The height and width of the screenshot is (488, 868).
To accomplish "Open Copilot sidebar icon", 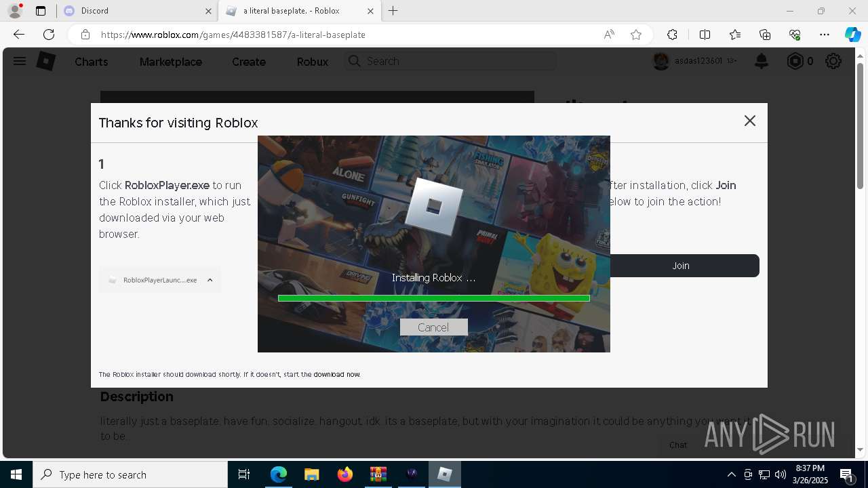I will tap(852, 35).
